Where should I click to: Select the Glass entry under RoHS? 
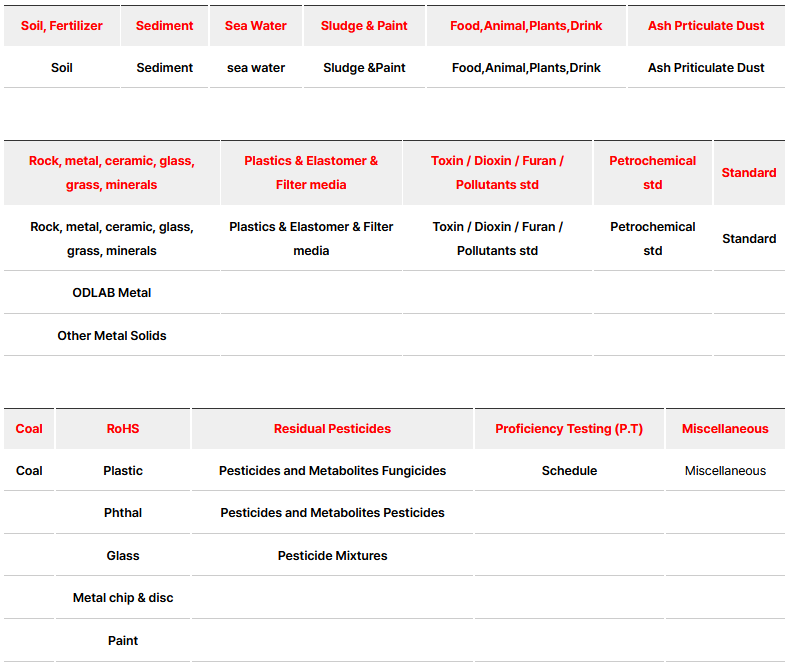[123, 556]
